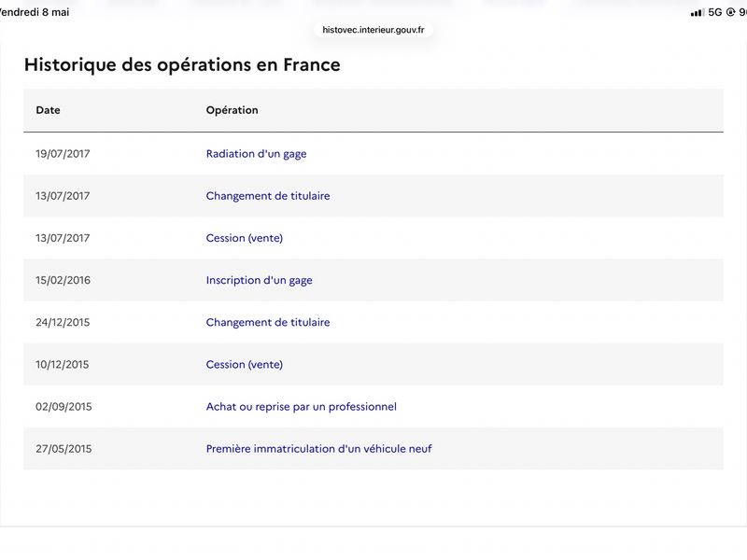This screenshot has height=560, width=747.
Task: Tap the Vendredi 8 mai status bar date
Action: tap(35, 12)
